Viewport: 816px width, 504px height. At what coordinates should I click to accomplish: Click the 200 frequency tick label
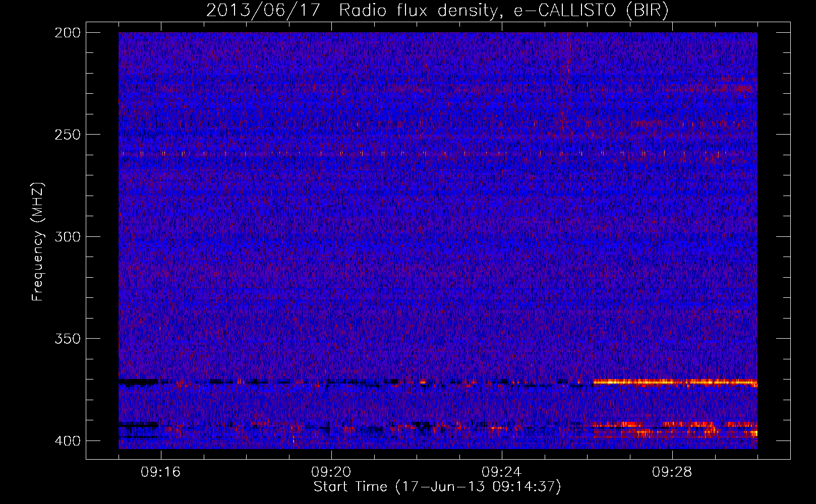tap(67, 33)
